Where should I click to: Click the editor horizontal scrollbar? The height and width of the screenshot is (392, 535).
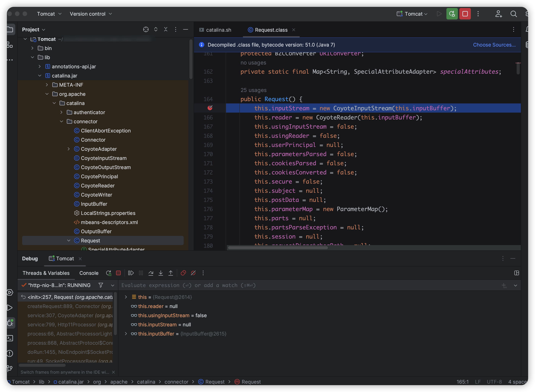[278, 248]
